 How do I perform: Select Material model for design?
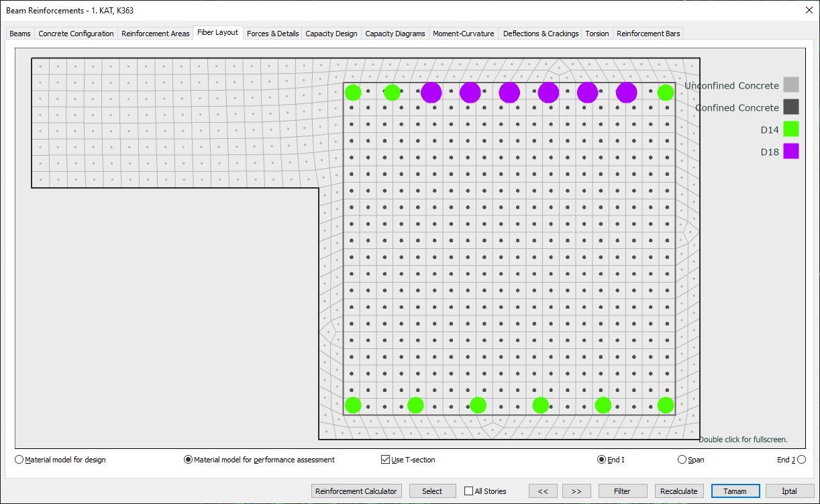pos(19,460)
